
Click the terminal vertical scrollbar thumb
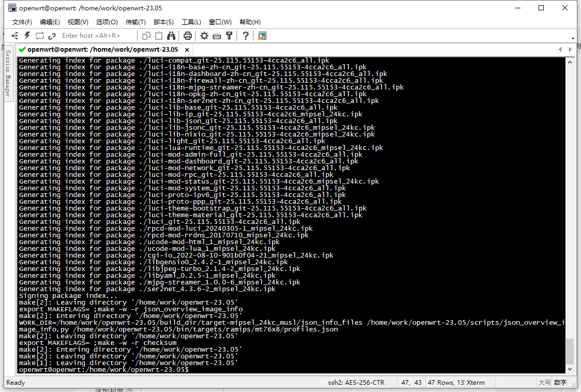click(570, 351)
